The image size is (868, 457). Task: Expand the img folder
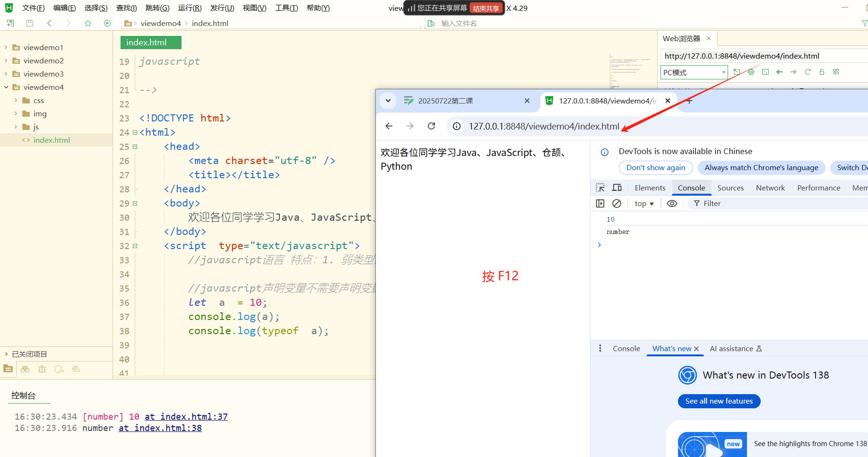click(16, 113)
